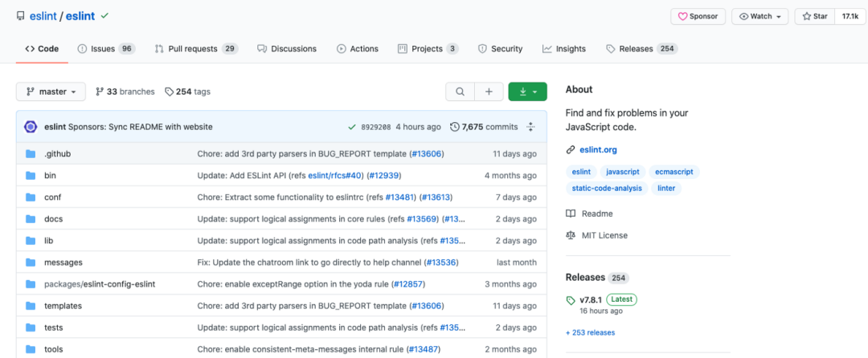868x358 pixels.
Task: Click the search file icon button
Action: [460, 92]
